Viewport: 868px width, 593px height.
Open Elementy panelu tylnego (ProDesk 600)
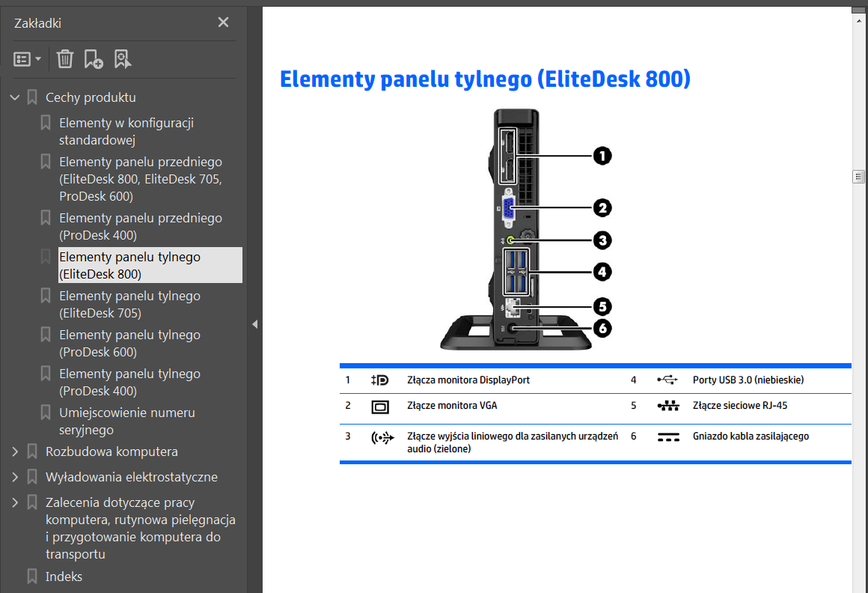pyautogui.click(x=129, y=343)
